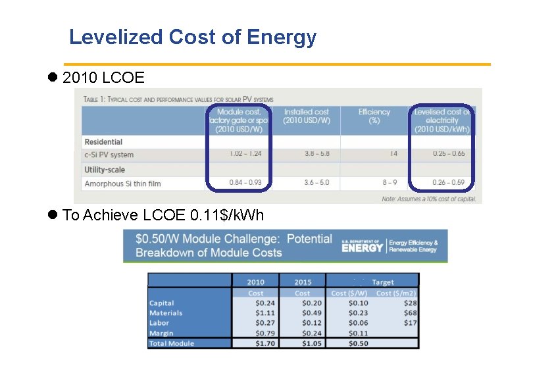Click the slide title Levelized Cost of Energy

193,37
